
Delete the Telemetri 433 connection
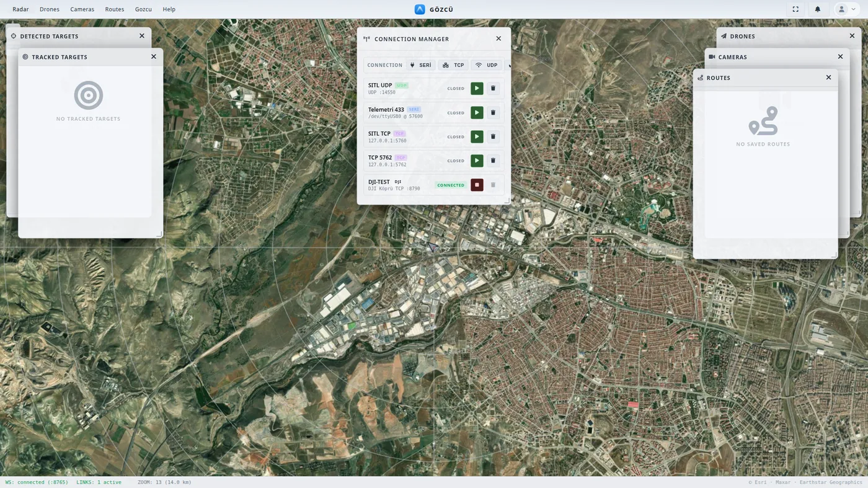click(493, 112)
